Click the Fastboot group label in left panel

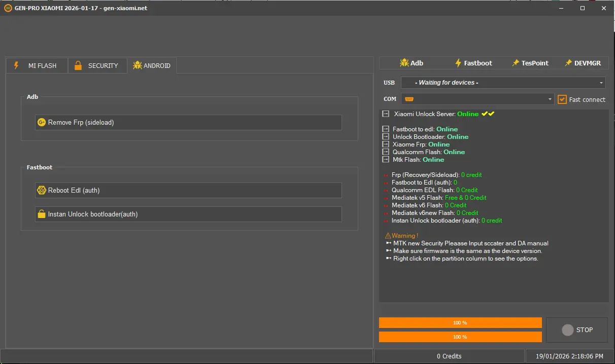tap(40, 167)
